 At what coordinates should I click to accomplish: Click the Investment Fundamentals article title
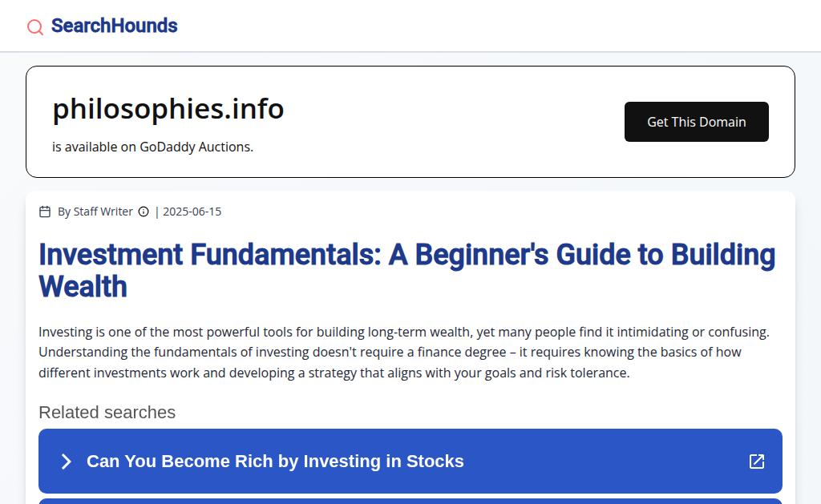[406, 270]
